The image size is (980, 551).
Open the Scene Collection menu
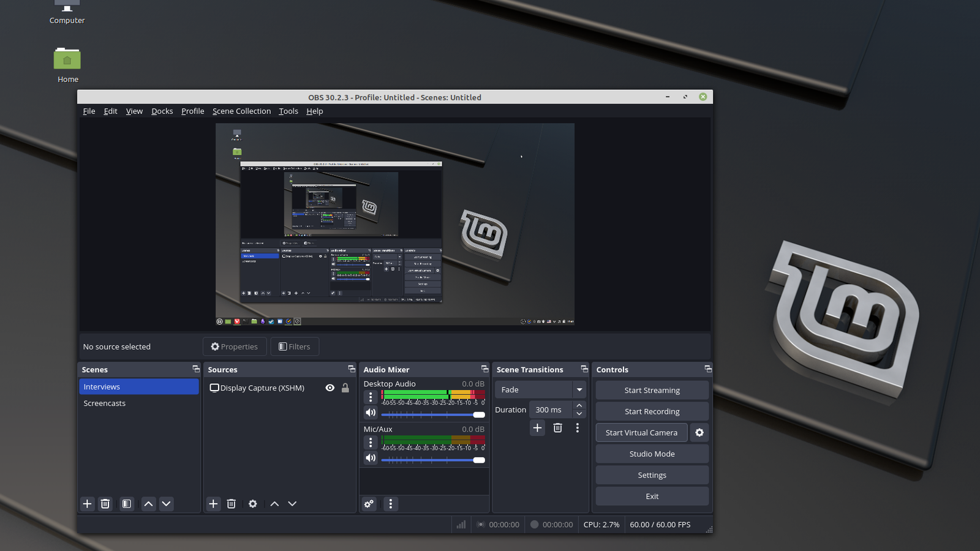click(241, 111)
